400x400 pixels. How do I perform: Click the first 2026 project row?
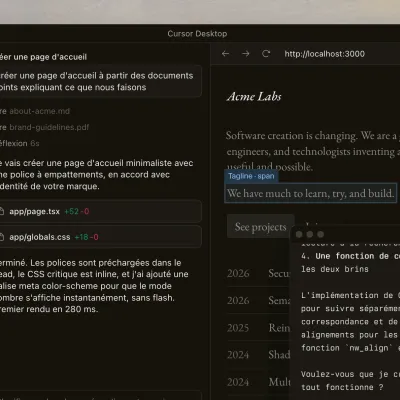pos(258,273)
